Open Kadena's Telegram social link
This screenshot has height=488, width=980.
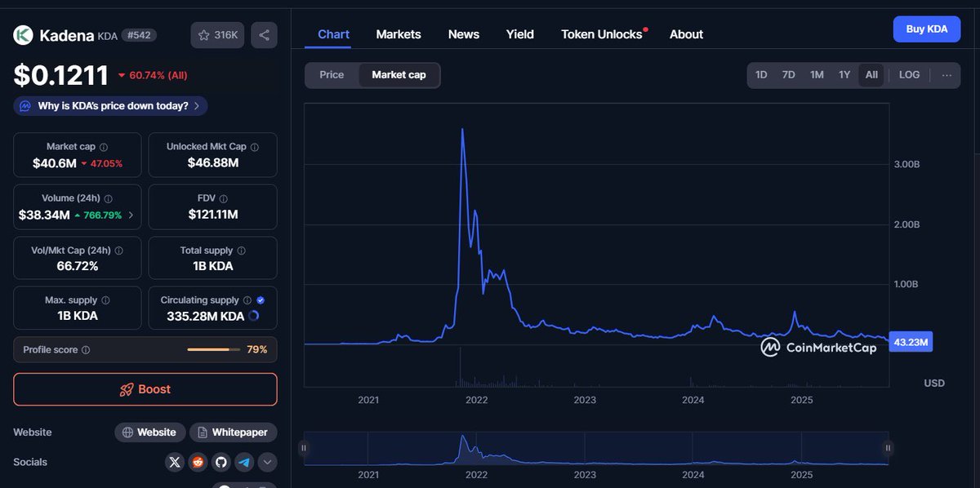tap(244, 462)
